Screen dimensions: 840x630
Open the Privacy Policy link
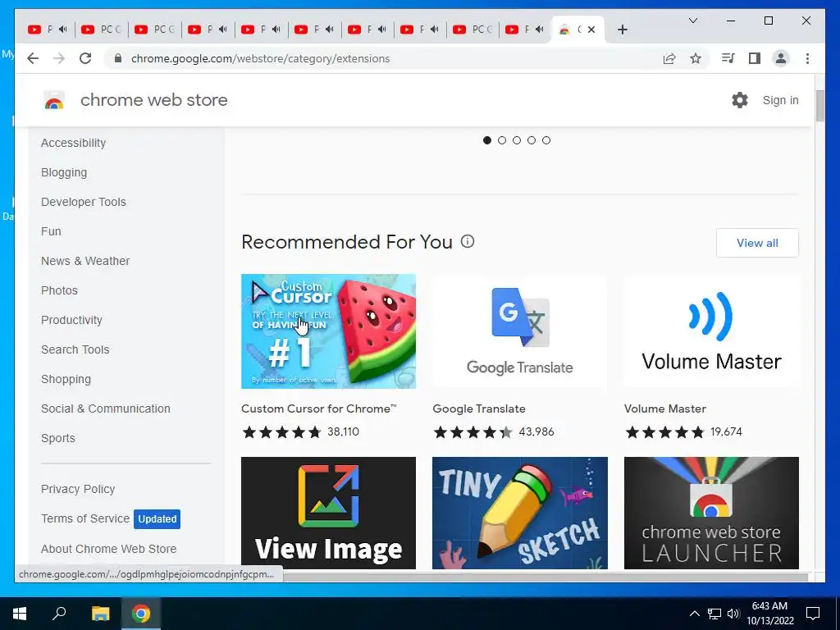click(78, 489)
